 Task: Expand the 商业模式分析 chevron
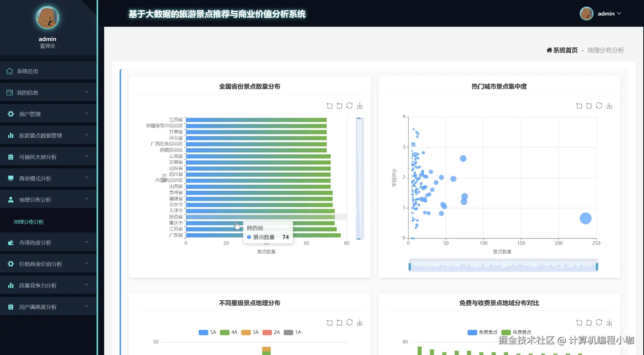86,178
